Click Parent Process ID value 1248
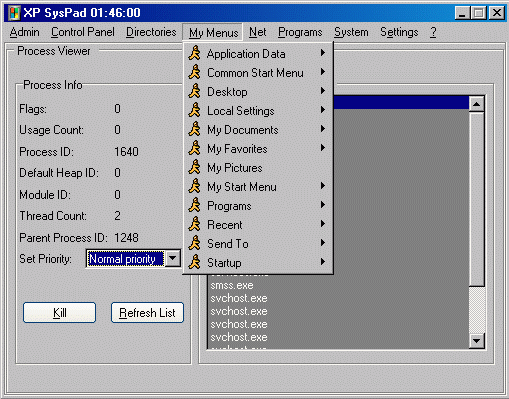Viewport: 509px width, 399px height. pyautogui.click(x=126, y=238)
